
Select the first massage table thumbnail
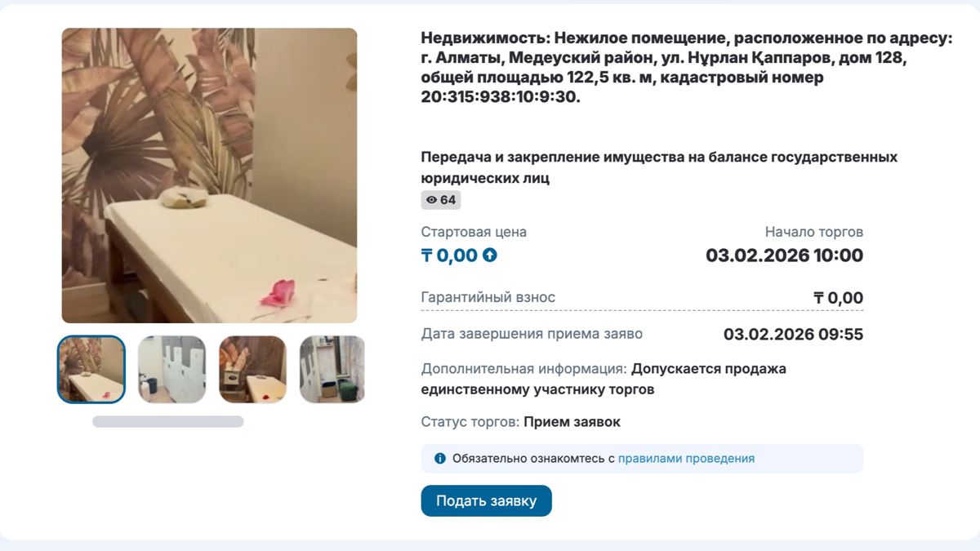(91, 369)
